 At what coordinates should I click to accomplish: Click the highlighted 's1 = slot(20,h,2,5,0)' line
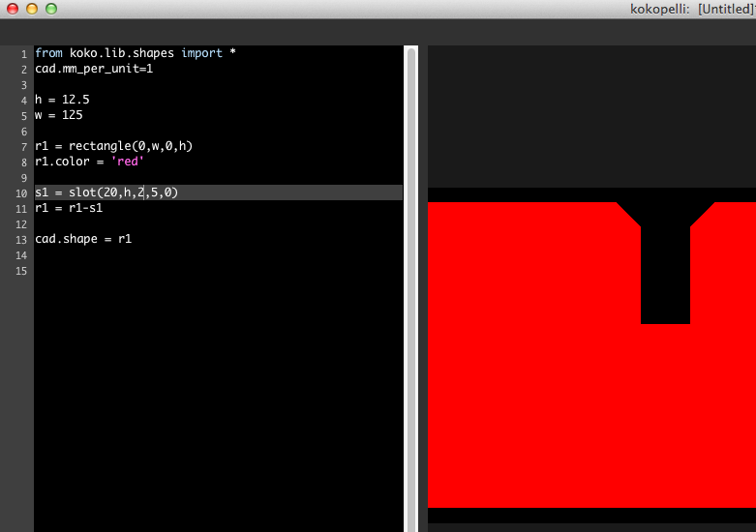tap(219, 192)
